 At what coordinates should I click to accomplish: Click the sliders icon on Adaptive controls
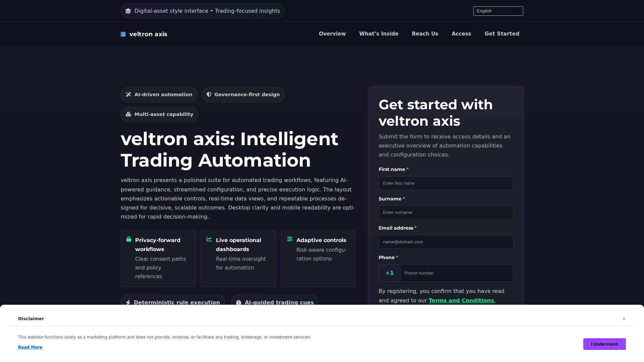290,239
